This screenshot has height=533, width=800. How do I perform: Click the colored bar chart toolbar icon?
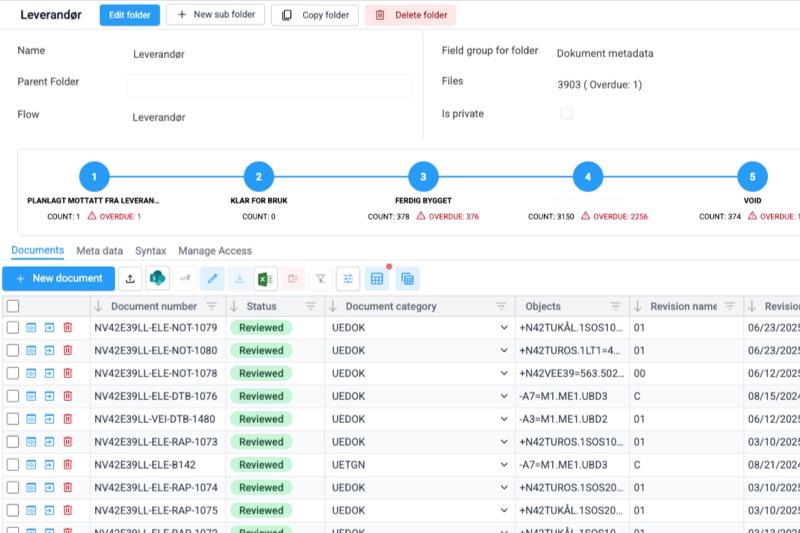[185, 278]
